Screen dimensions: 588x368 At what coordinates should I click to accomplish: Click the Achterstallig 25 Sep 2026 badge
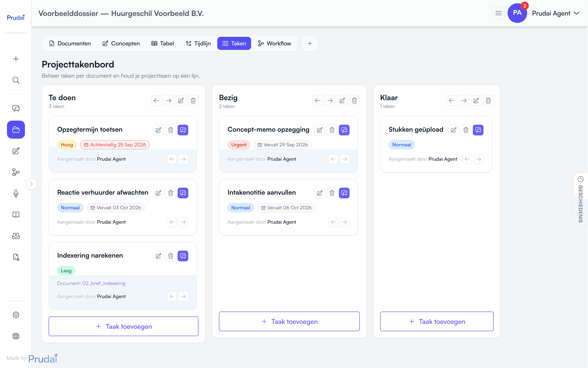(x=115, y=145)
